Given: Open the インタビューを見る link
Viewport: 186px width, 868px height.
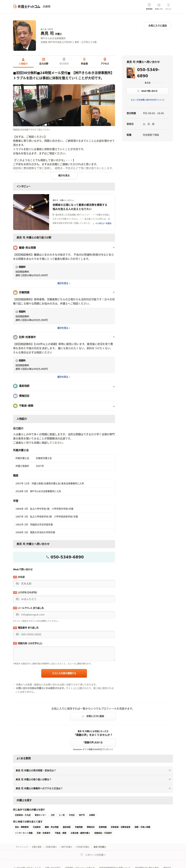Looking at the screenshot, I should tap(103, 223).
